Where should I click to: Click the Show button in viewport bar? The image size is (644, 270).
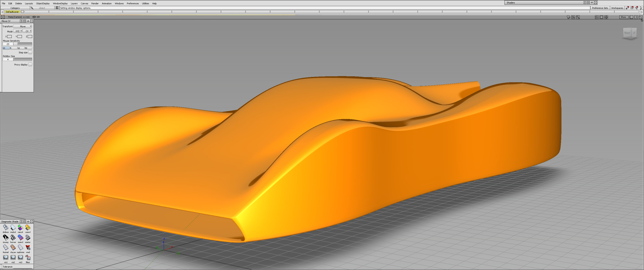coord(623,17)
